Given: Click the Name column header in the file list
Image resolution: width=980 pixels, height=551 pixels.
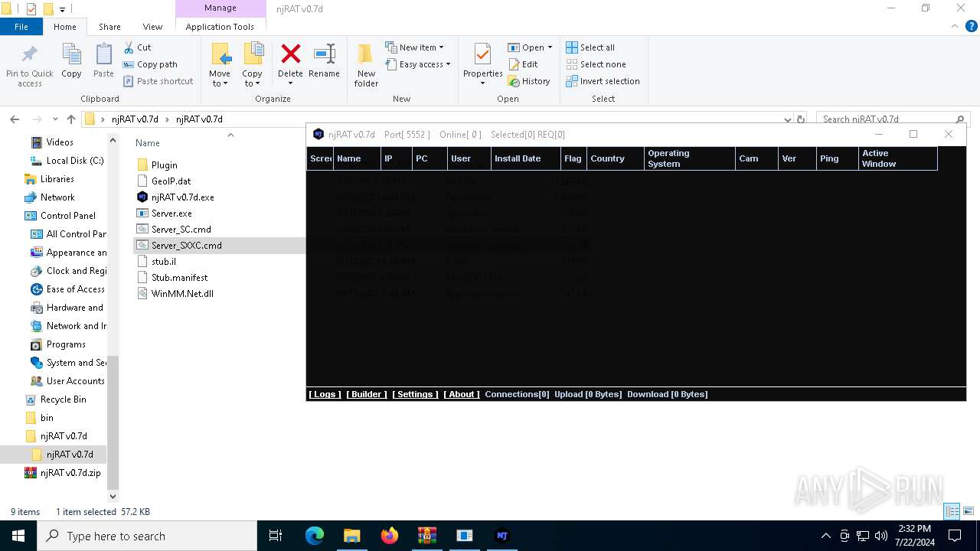Looking at the screenshot, I should tap(148, 143).
